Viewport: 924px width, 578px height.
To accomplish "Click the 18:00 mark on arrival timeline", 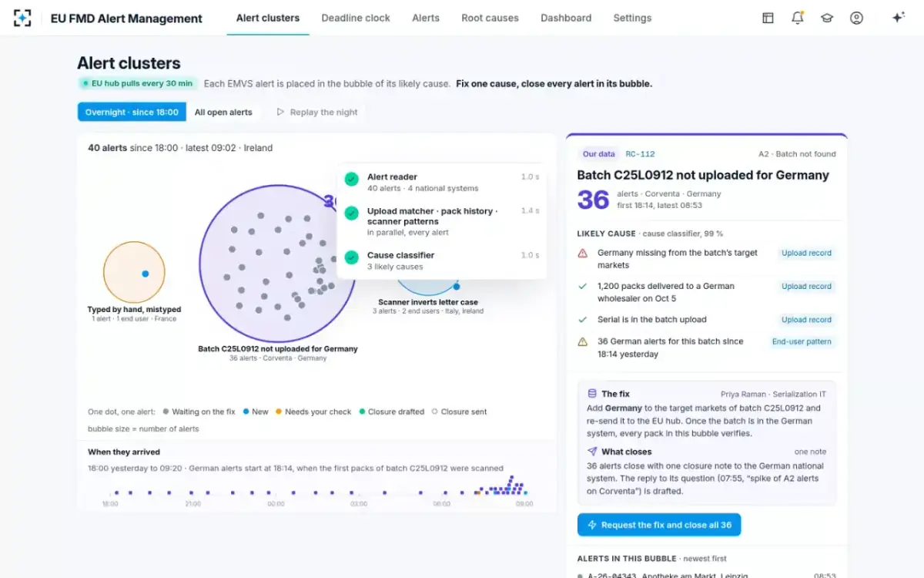I will [x=110, y=504].
